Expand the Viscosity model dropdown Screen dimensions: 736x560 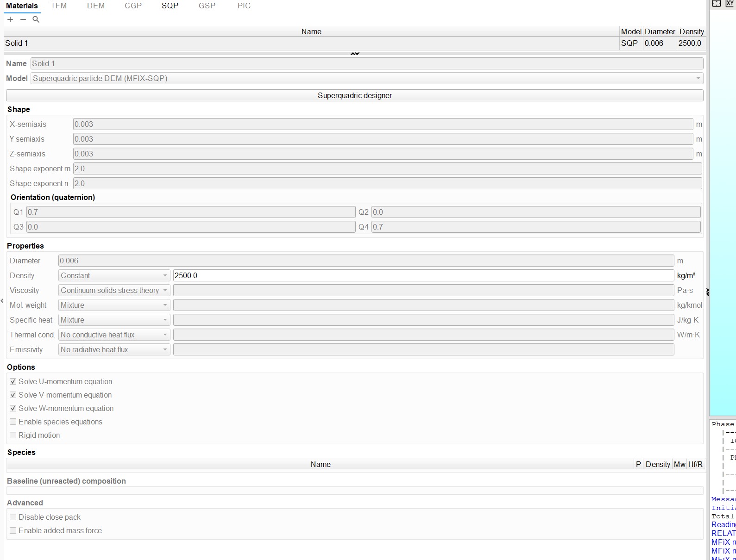(x=114, y=291)
